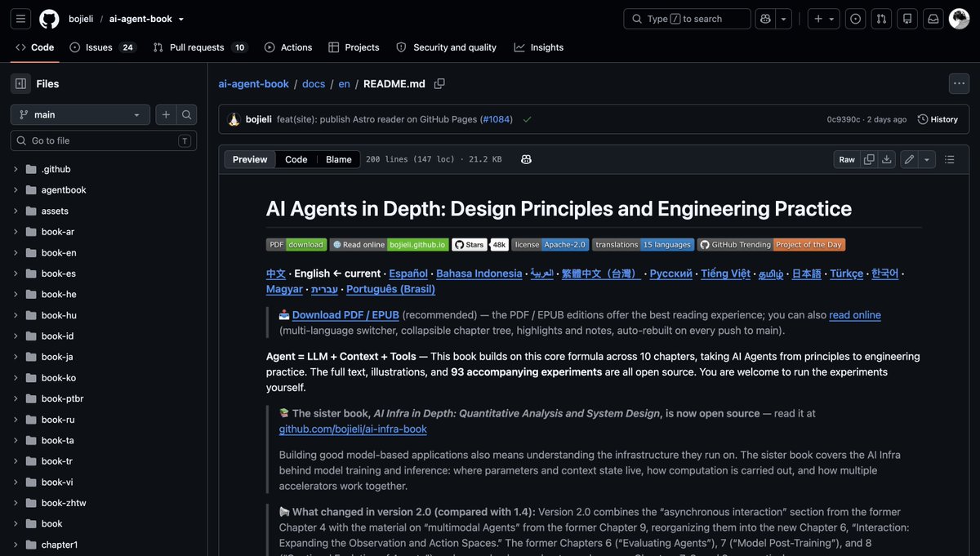Switch to Blame view
This screenshot has width=980, height=556.
338,159
